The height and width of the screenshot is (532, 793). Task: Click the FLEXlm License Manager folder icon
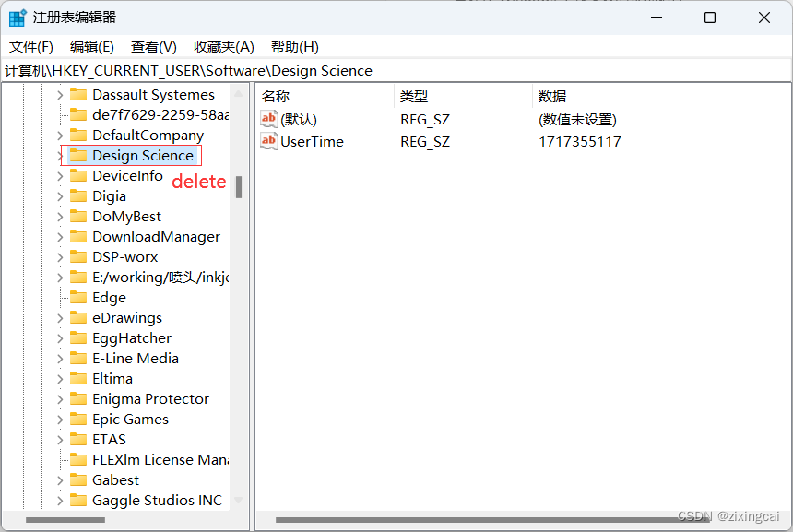click(x=77, y=459)
